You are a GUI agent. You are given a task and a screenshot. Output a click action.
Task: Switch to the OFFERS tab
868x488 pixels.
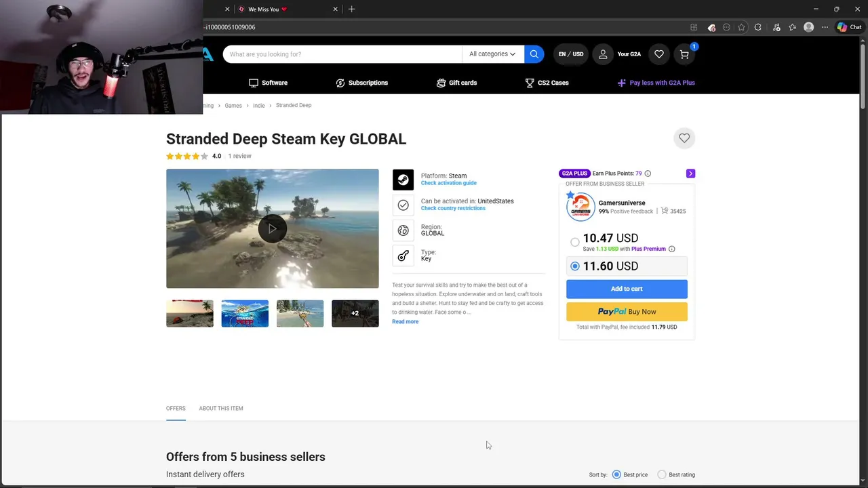click(176, 409)
